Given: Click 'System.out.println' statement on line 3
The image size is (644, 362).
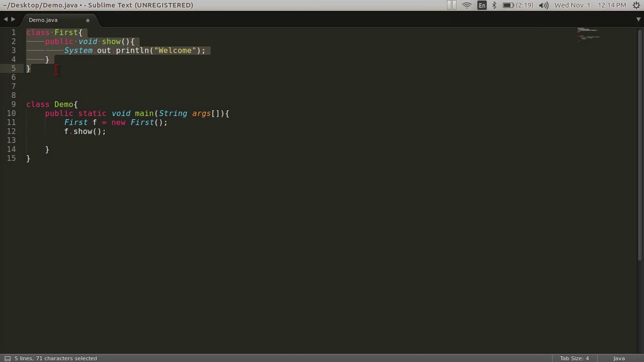Looking at the screenshot, I should click(107, 50).
